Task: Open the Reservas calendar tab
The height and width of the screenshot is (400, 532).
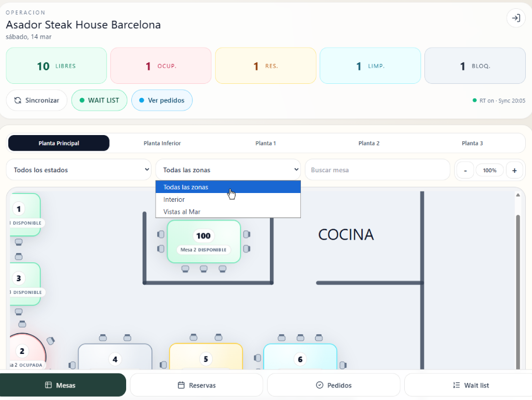Action: click(x=196, y=385)
